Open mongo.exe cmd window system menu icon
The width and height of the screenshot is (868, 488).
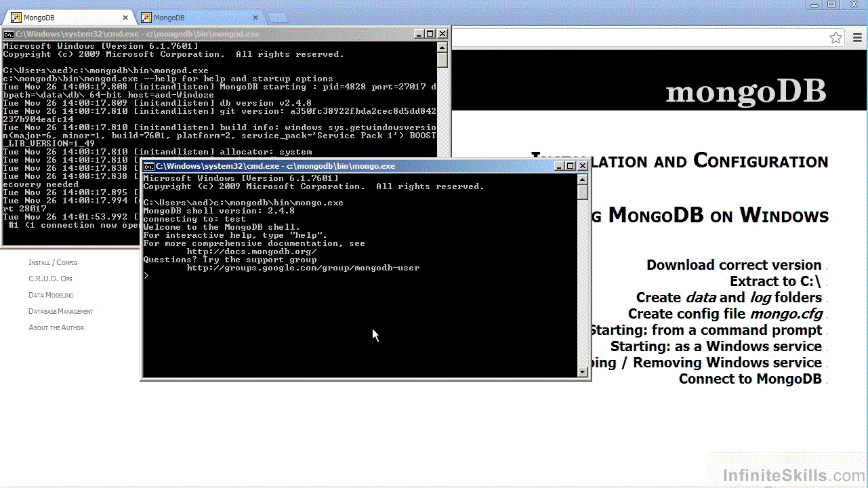pyautogui.click(x=148, y=166)
